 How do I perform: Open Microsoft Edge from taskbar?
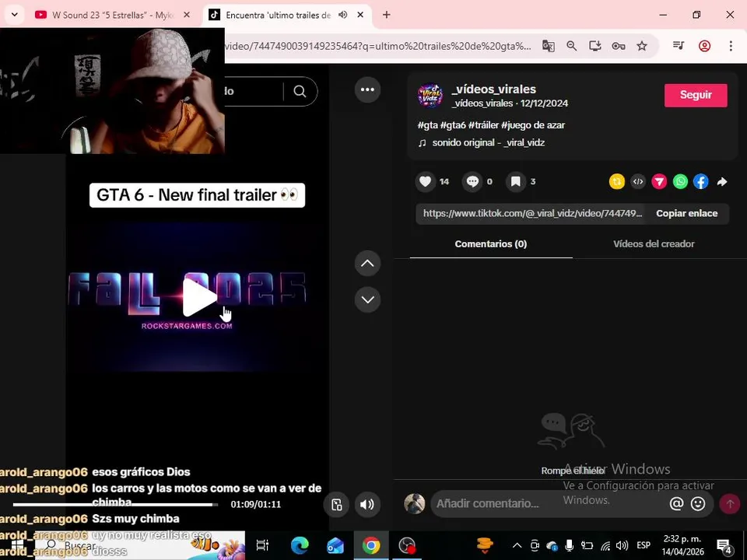300,545
